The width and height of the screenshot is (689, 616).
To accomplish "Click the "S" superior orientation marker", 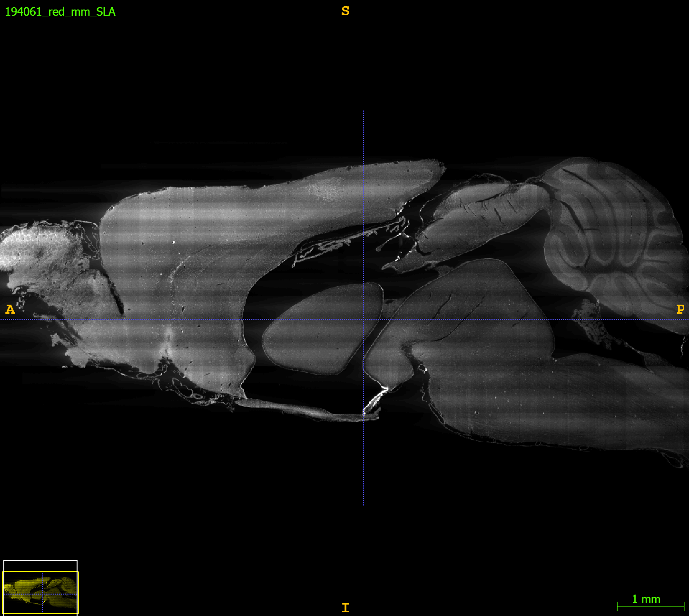I will point(345,11).
